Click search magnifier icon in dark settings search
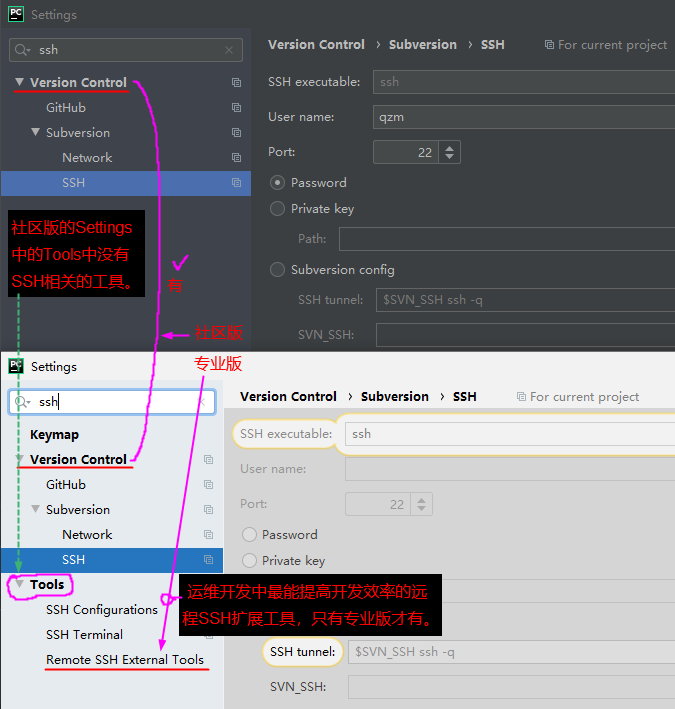The height and width of the screenshot is (709, 675). (x=21, y=50)
